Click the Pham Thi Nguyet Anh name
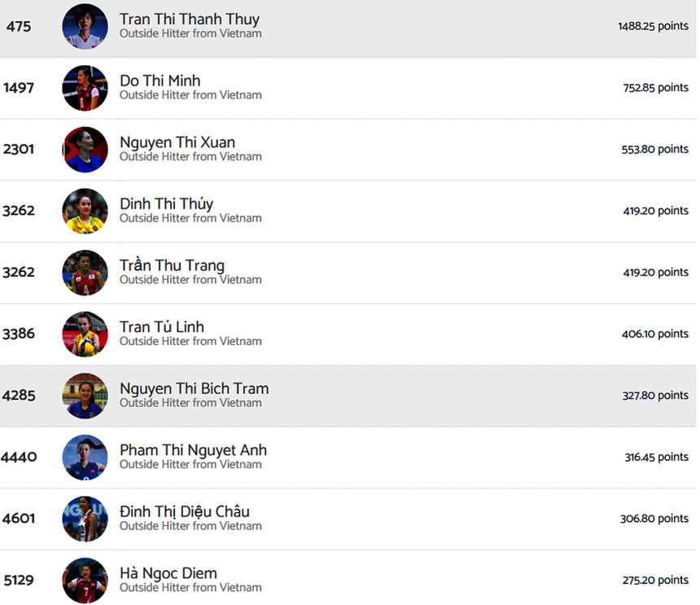 pyautogui.click(x=193, y=450)
